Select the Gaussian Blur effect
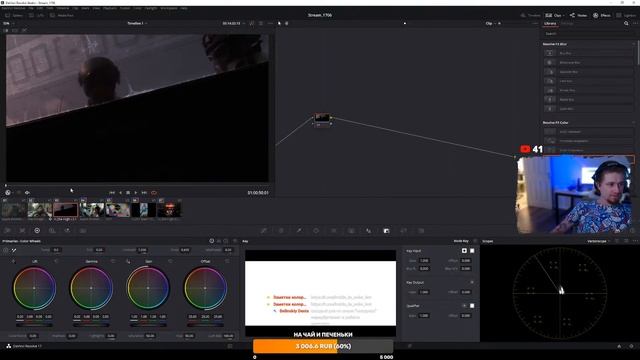640x360 pixels. click(588, 72)
